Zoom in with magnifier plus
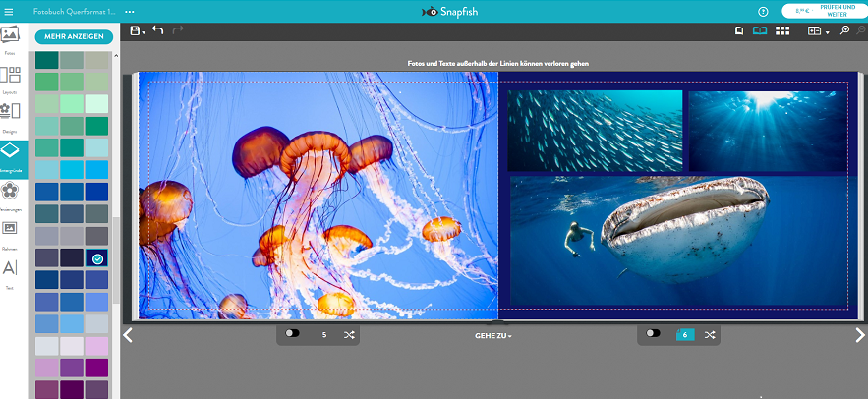This screenshot has height=399, width=868. coord(844,31)
